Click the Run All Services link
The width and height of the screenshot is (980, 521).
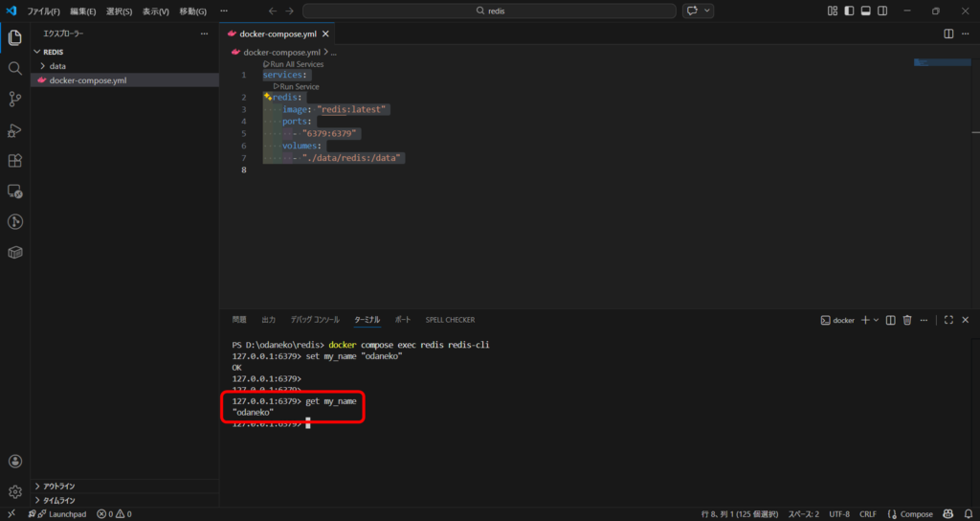point(297,64)
